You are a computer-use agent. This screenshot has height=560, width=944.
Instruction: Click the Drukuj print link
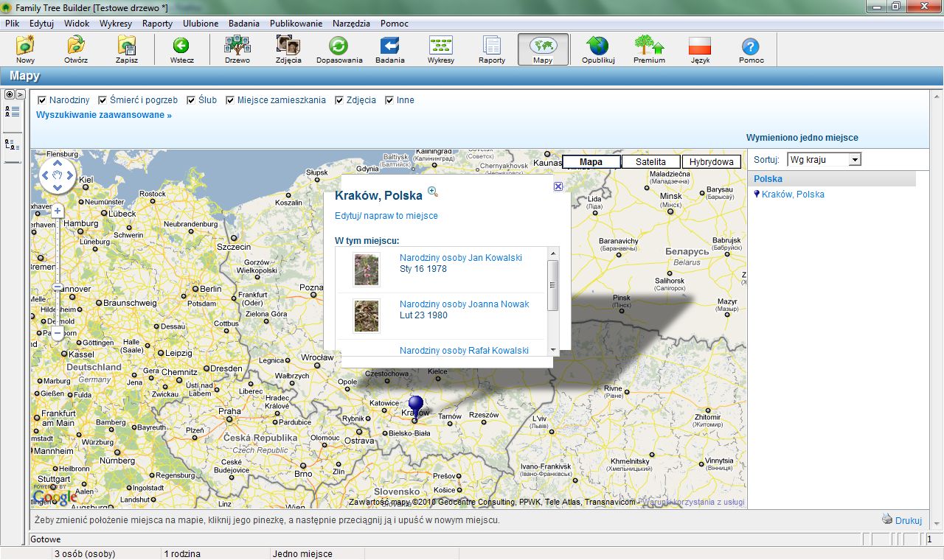[908, 520]
